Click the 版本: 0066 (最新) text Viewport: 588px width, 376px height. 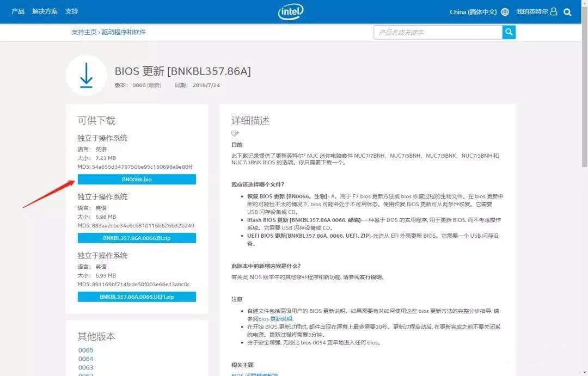[138, 85]
